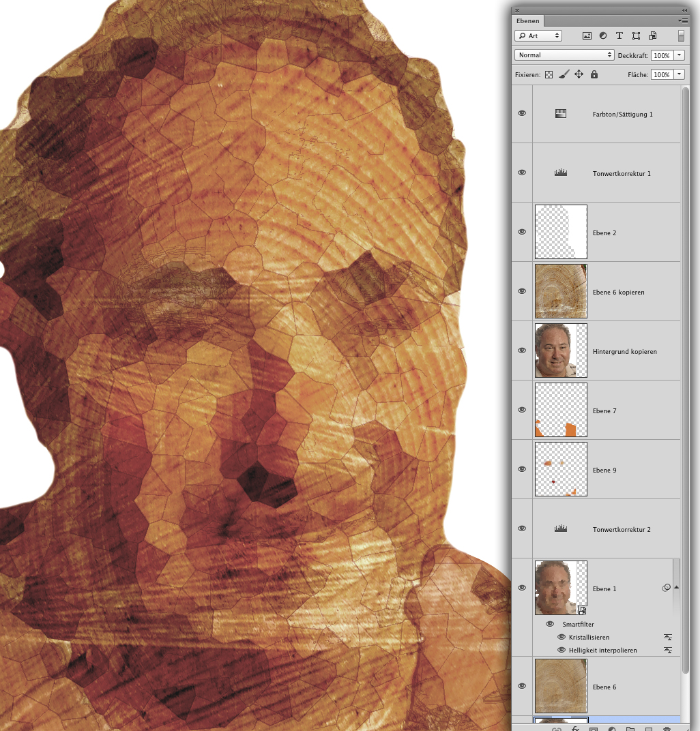Create new adjustment layer half-circle icon

[x=612, y=729]
